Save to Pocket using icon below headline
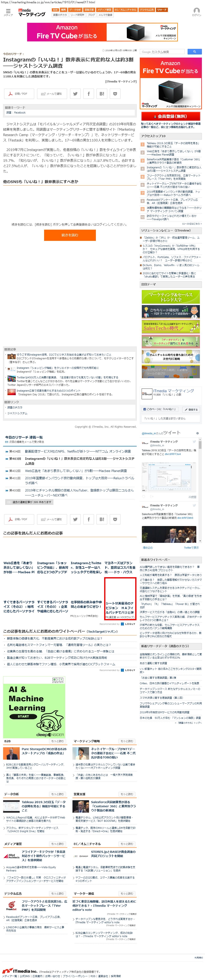The image size is (205, 980). [x=115, y=94]
